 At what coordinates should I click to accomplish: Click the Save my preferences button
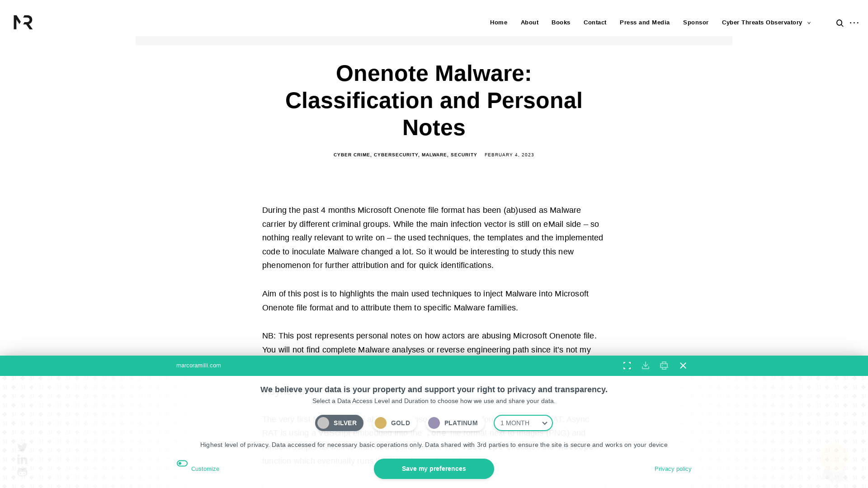point(434,468)
